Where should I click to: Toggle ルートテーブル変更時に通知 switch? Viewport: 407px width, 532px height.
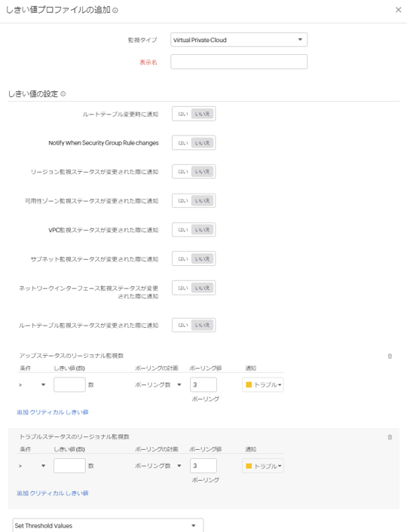(194, 114)
